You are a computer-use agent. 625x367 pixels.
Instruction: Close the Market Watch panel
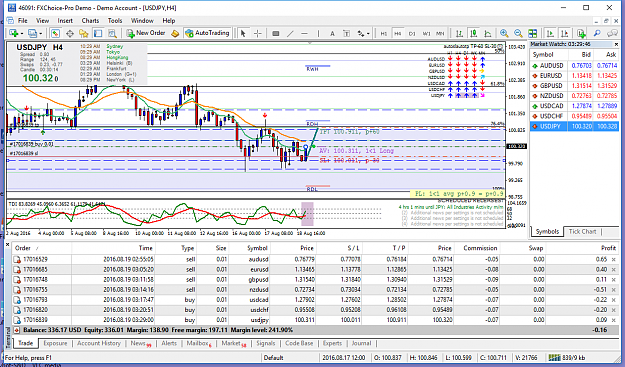pos(616,44)
